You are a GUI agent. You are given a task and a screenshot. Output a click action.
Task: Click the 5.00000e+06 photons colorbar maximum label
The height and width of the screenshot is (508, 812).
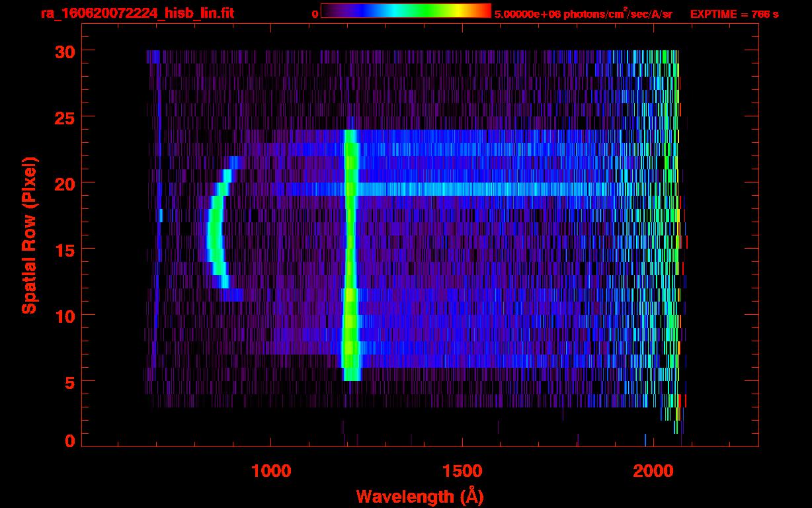[x=583, y=14]
